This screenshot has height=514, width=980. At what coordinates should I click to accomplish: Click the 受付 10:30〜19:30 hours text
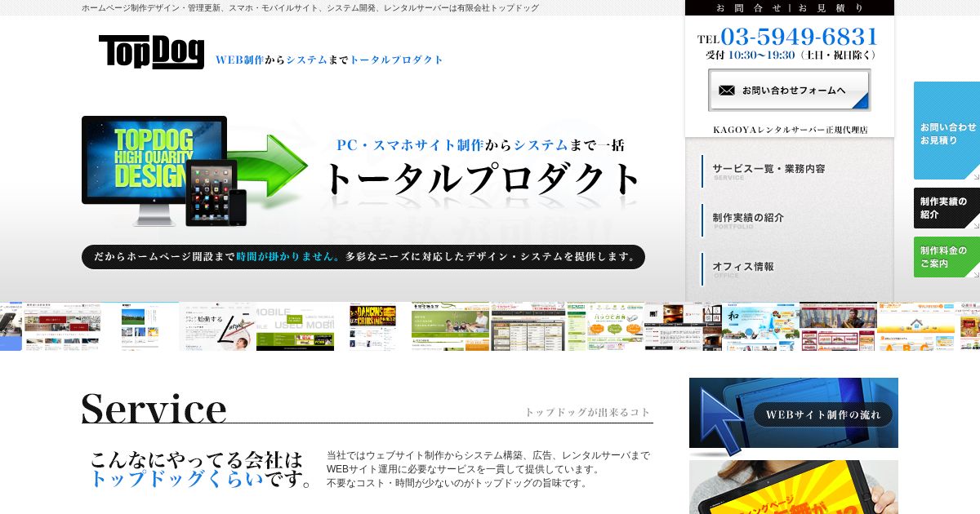pyautogui.click(x=791, y=55)
